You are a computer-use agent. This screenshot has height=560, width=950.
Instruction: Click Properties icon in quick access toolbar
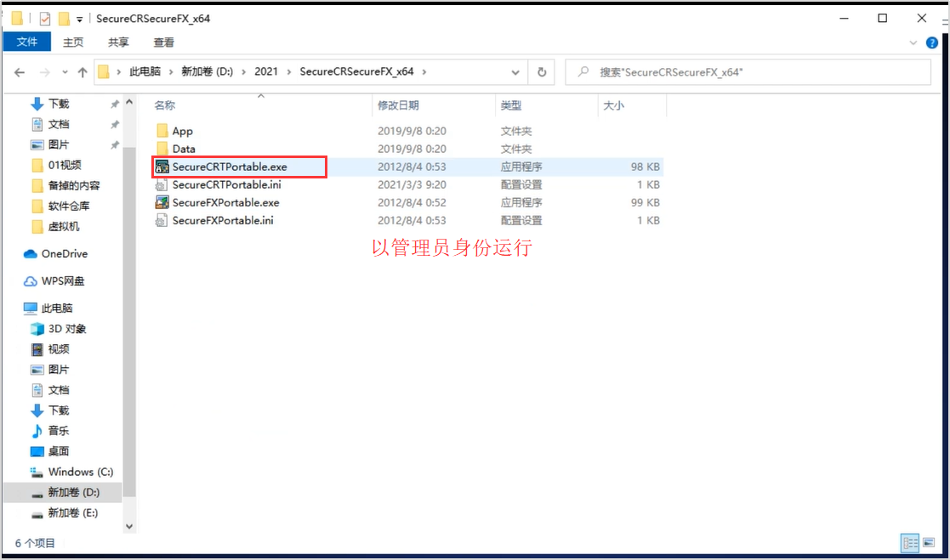coord(45,19)
